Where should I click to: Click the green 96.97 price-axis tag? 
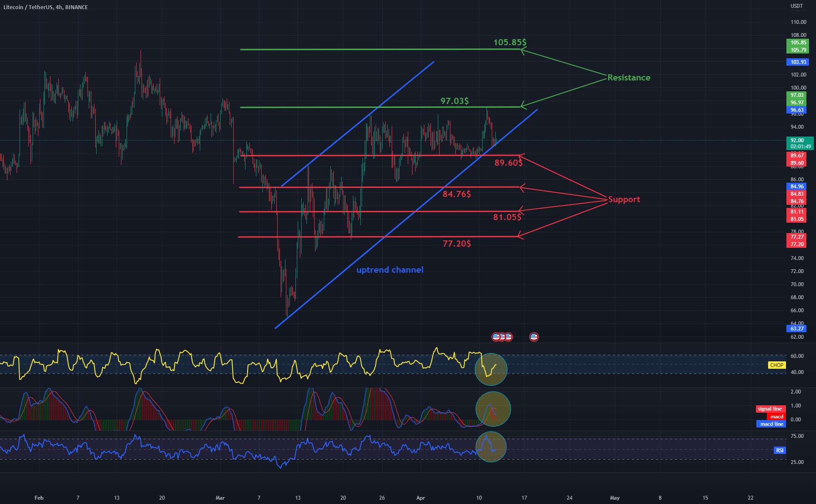click(x=797, y=103)
